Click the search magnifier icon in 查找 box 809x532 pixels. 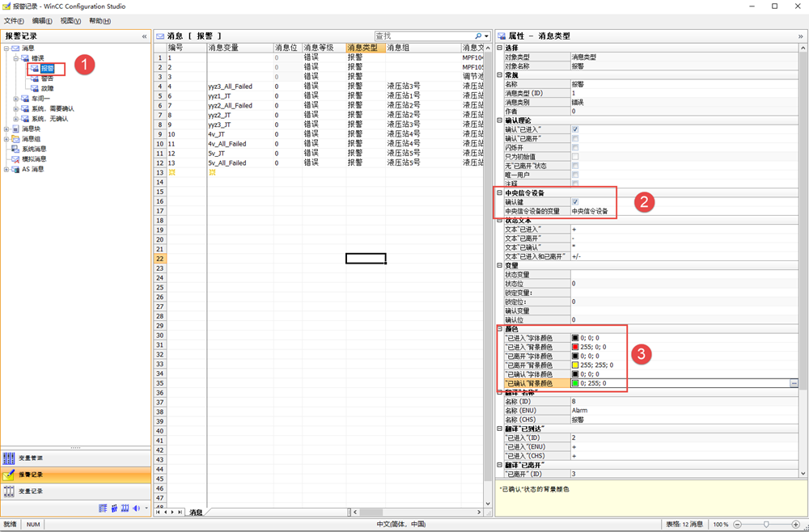pos(478,36)
